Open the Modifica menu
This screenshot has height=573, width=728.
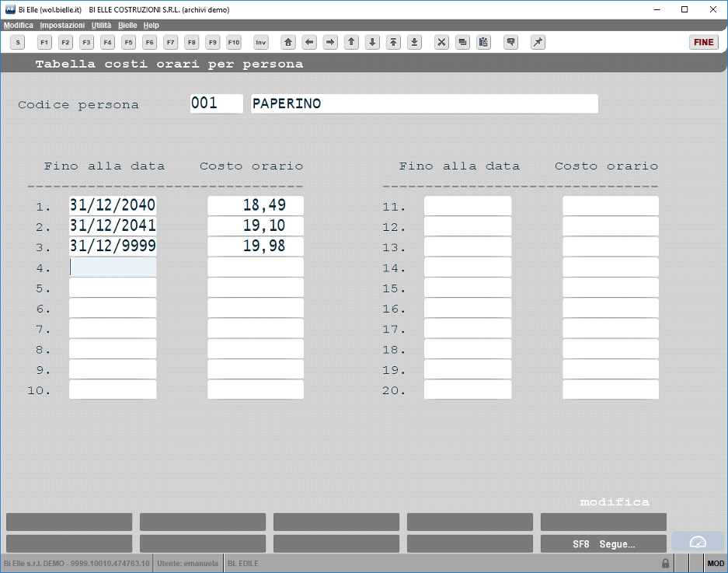[x=19, y=25]
